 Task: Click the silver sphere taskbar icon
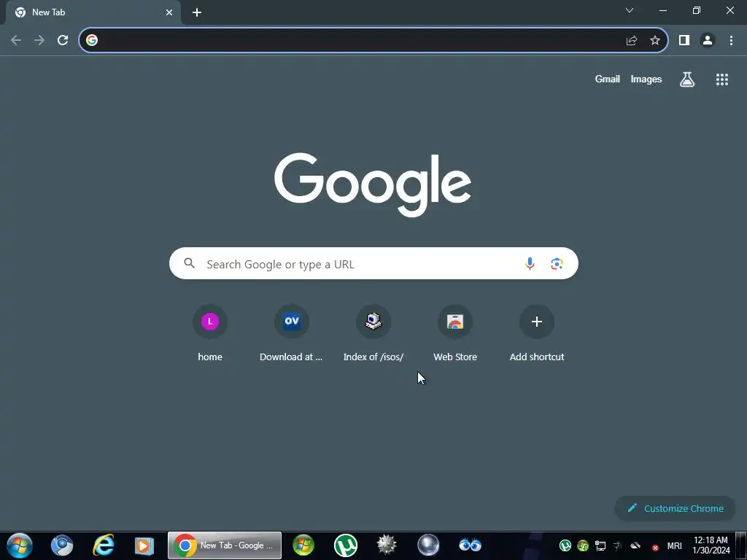click(427, 545)
